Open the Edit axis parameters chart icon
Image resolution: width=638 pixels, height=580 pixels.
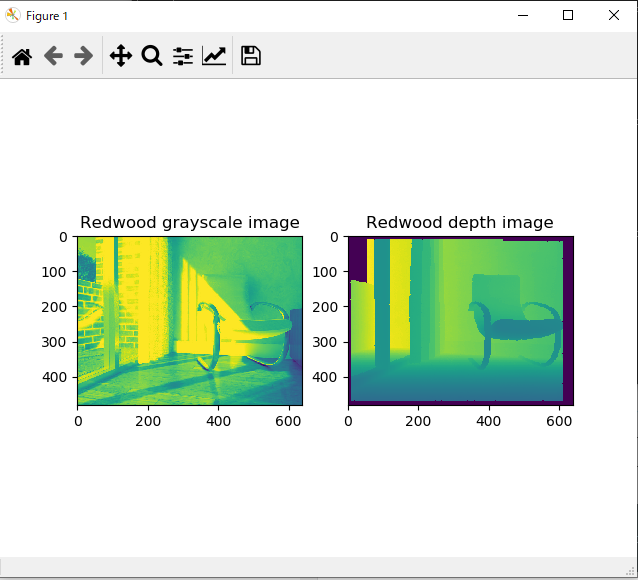[214, 56]
